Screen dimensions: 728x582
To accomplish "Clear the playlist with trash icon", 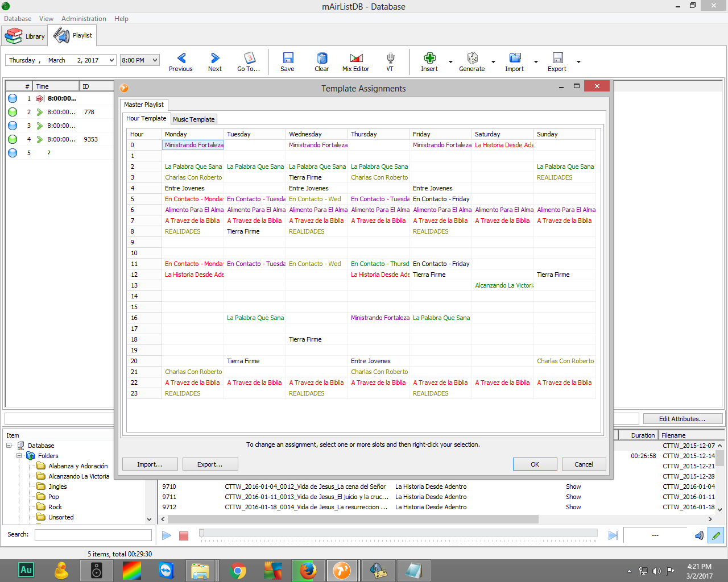I will [322, 61].
